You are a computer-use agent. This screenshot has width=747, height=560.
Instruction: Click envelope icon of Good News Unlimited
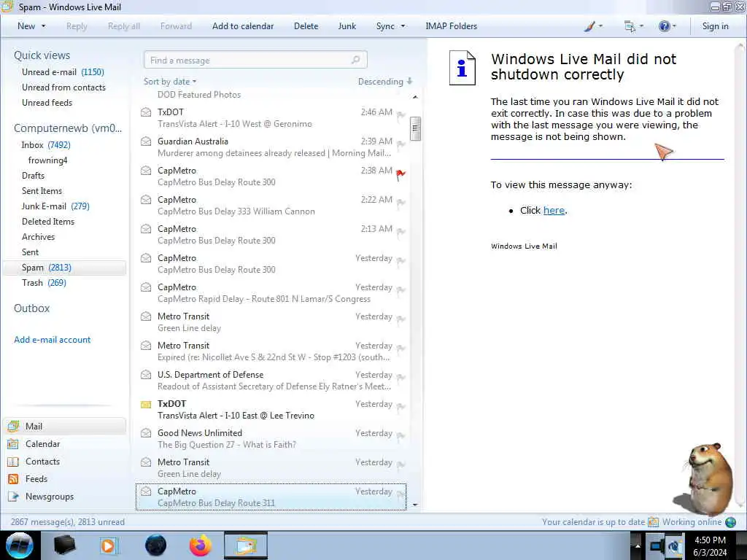click(x=146, y=433)
